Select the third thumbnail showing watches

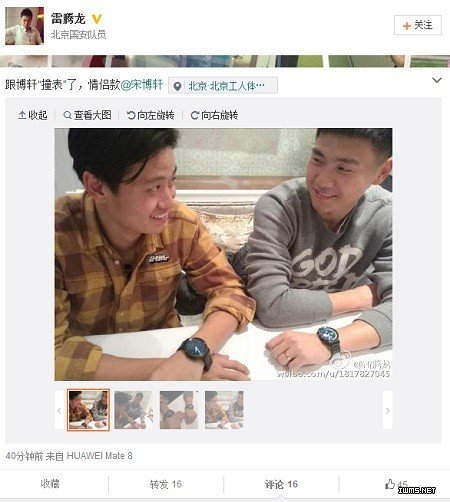coord(179,410)
